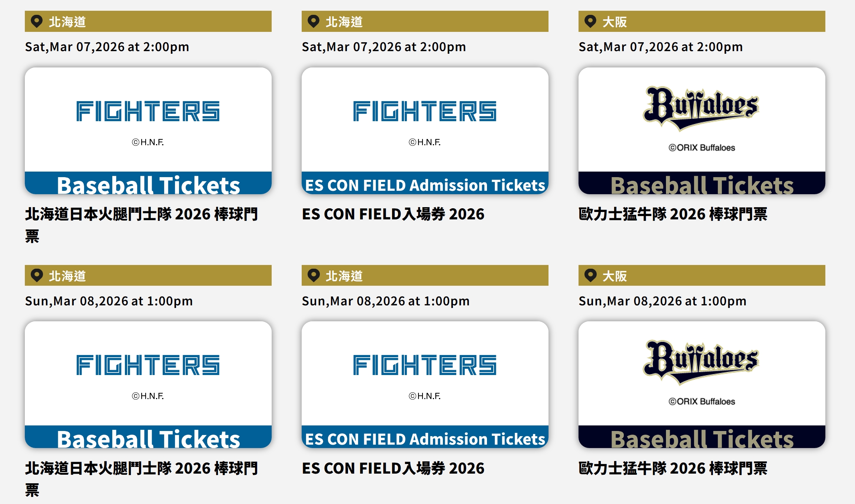Click the location pin above Mar 08 ES CON FIELD card
This screenshot has height=504, width=855.
pyautogui.click(x=314, y=275)
